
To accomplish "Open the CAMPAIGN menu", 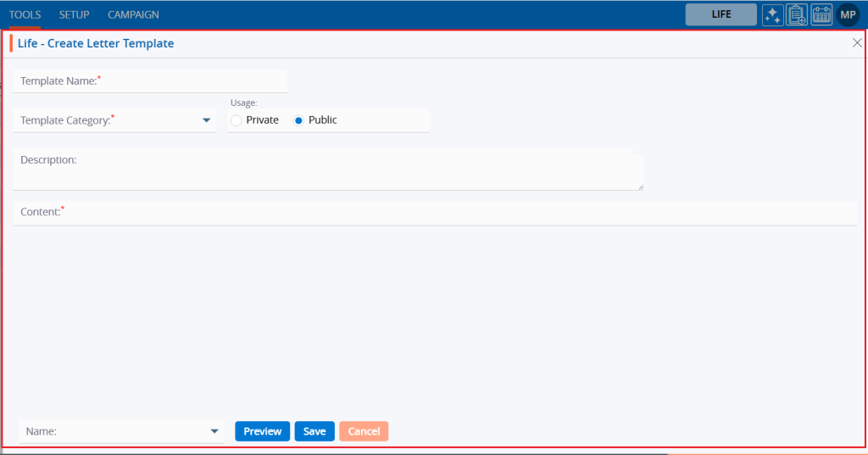I will click(x=133, y=14).
